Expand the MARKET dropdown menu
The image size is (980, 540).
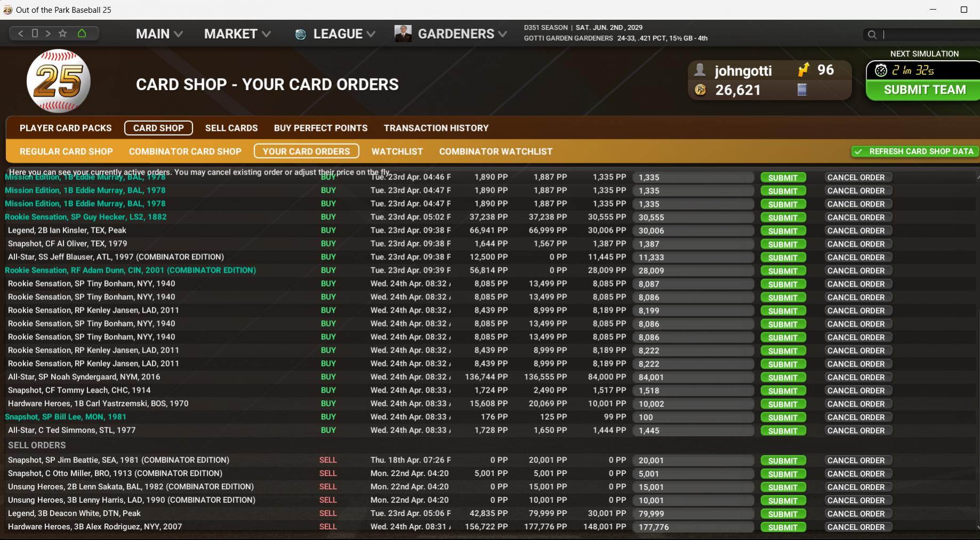click(x=237, y=34)
